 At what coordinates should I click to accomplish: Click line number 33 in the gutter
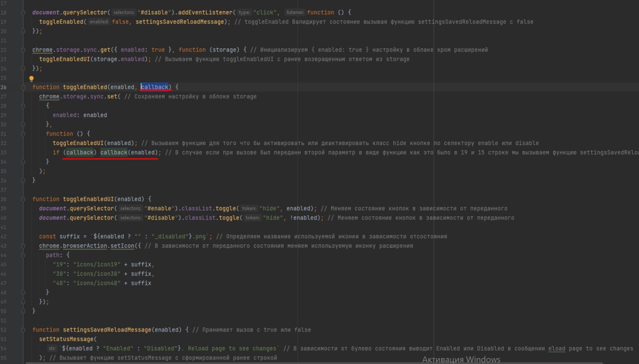(x=4, y=153)
